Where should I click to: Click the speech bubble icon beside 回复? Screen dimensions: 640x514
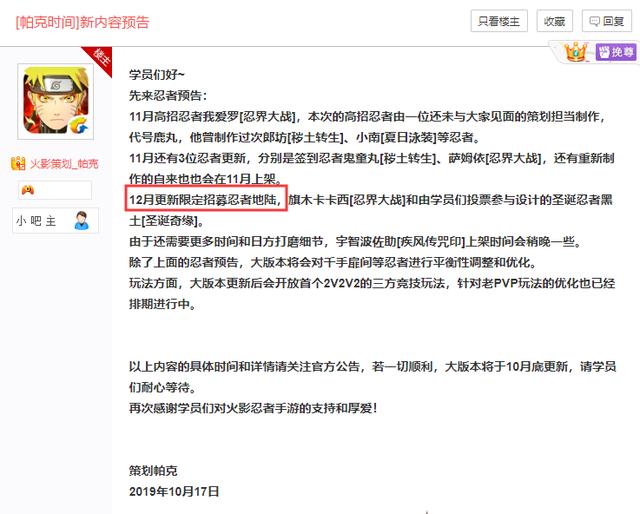[x=594, y=21]
